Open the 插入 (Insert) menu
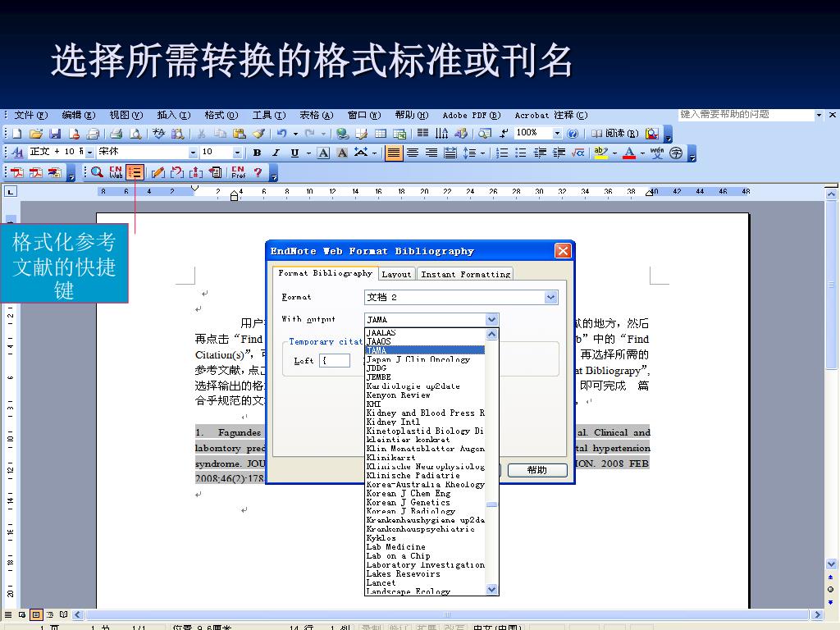Screen dimensions: 840x630 click(x=174, y=115)
